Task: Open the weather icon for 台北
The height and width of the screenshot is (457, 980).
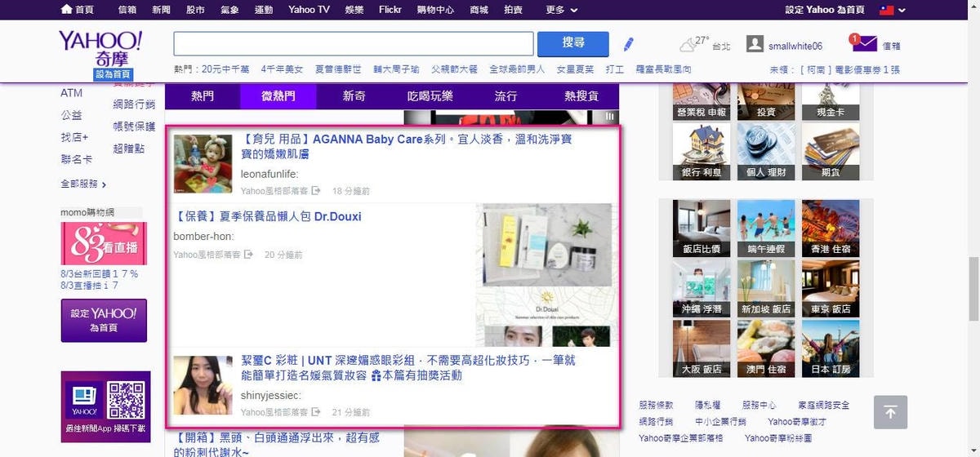Action: pyautogui.click(x=688, y=44)
